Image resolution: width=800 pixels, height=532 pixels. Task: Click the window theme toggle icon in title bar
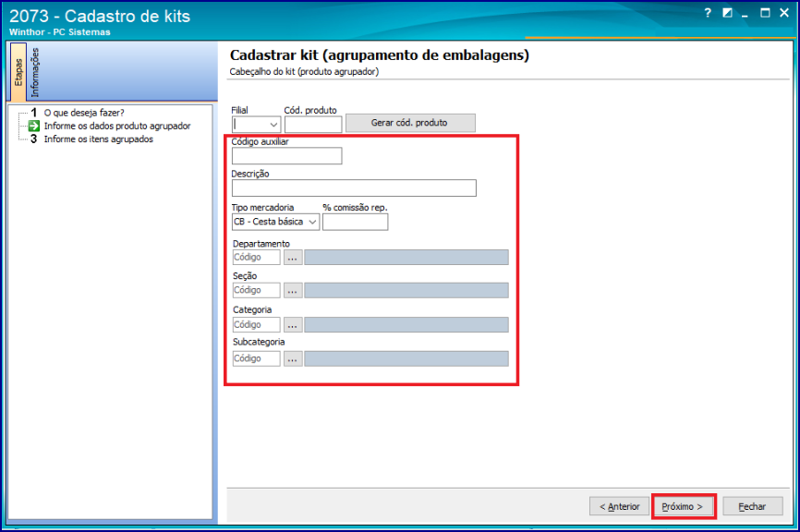pos(727,13)
